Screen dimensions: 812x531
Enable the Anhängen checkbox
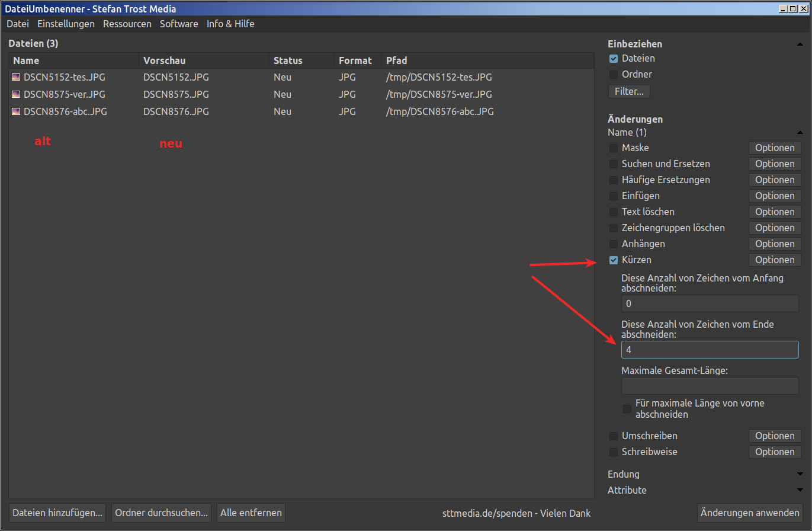point(614,244)
